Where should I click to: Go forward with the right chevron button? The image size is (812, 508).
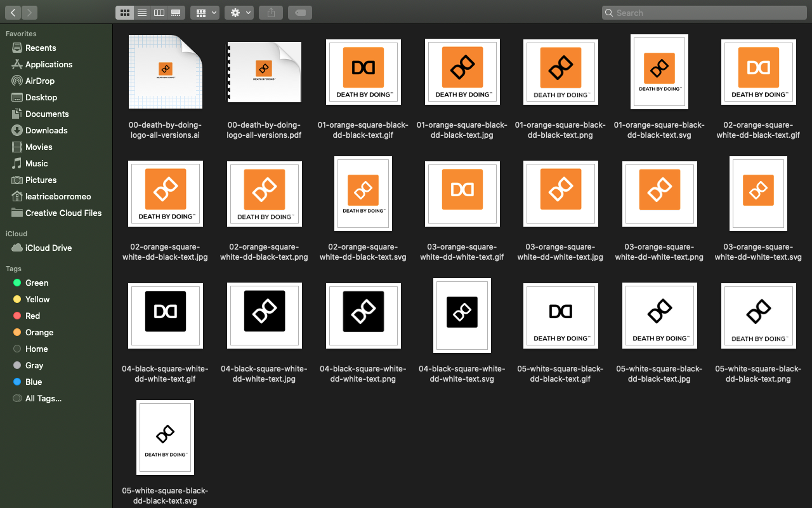tap(30, 12)
